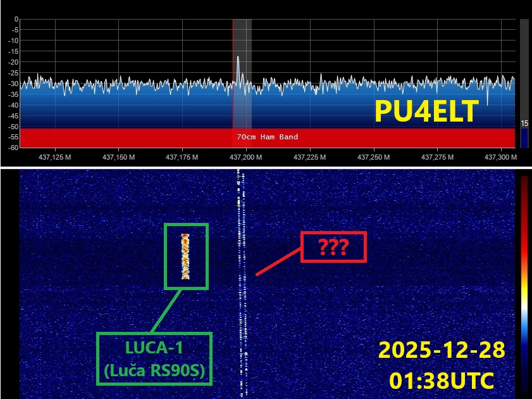
Task: Click the red ??? unknown signal label
Action: click(x=333, y=247)
